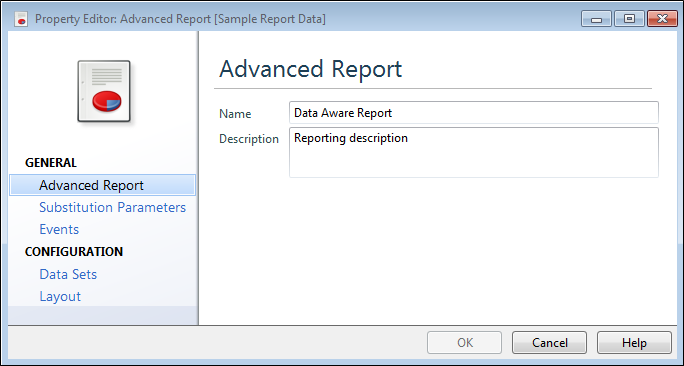Click the Description field label

tap(249, 139)
